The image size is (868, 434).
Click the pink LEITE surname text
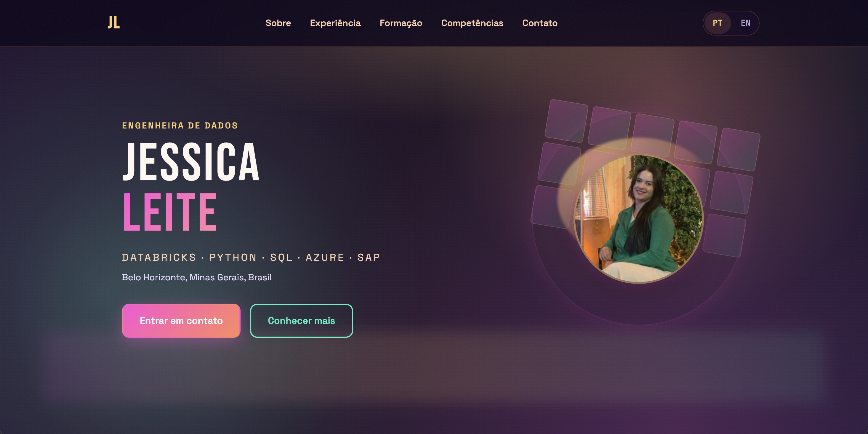pyautogui.click(x=169, y=212)
